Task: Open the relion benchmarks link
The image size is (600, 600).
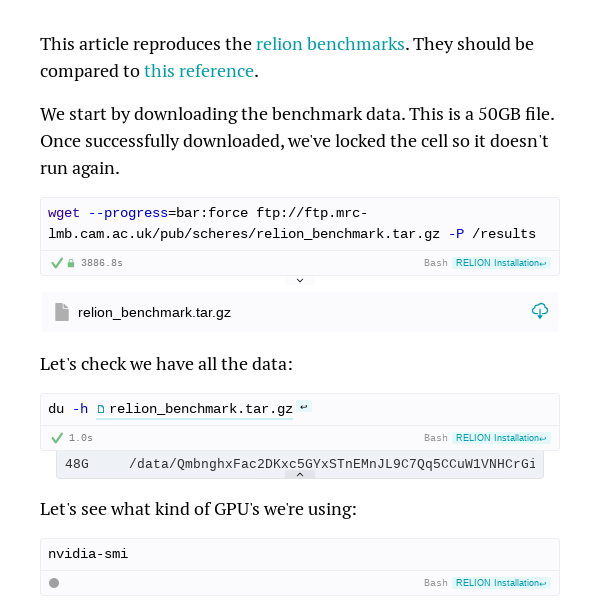Action: click(330, 44)
